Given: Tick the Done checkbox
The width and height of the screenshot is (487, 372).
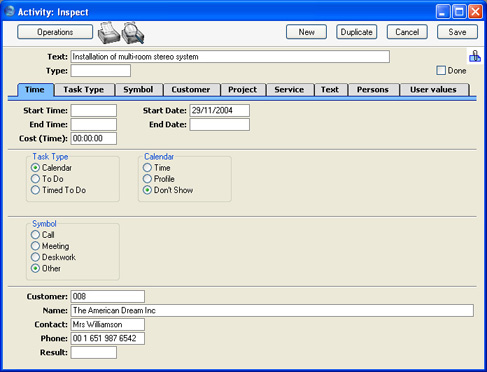Looking at the screenshot, I should click(x=441, y=70).
